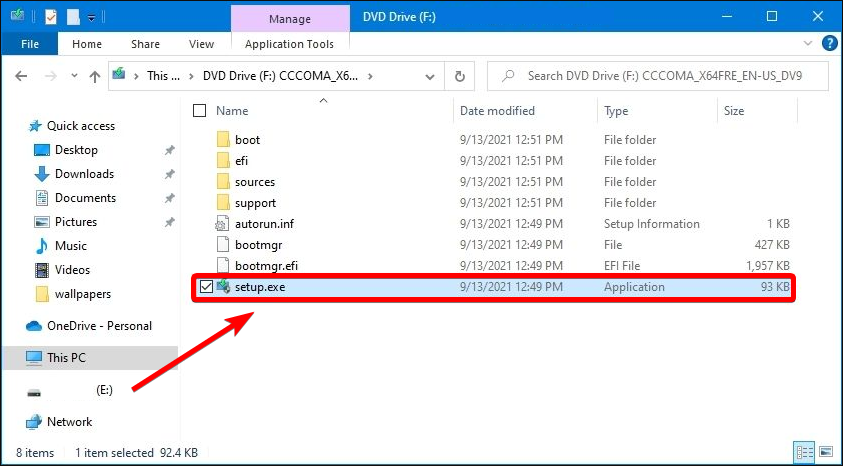The width and height of the screenshot is (843, 466).
Task: Open the Application Tools tab
Action: point(289,44)
